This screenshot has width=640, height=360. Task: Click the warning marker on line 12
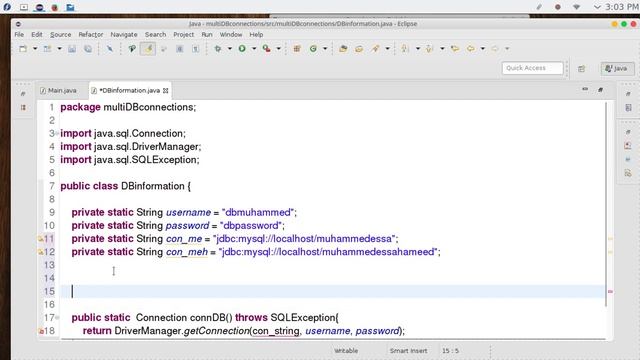pyautogui.click(x=40, y=252)
